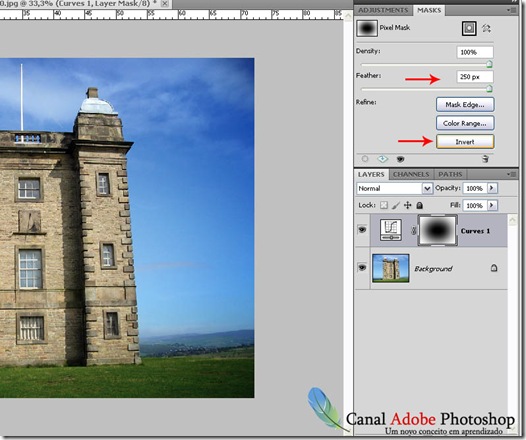Image resolution: width=526 pixels, height=440 pixels.
Task: Load selection from mask icon
Action: [x=365, y=159]
